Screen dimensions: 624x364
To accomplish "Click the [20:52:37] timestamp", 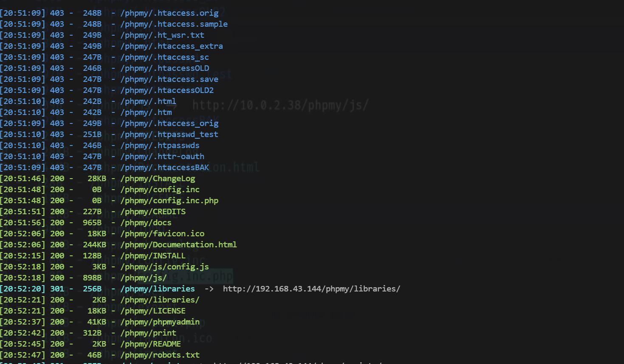I will (x=23, y=322).
